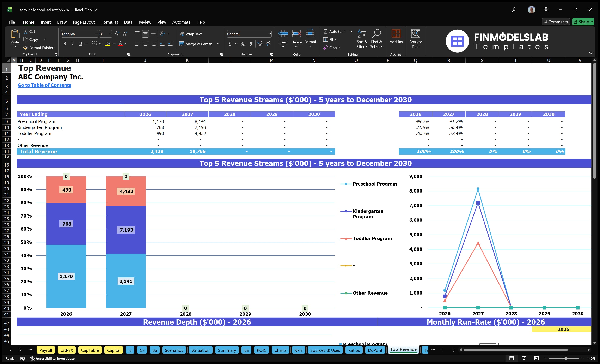Open Find & Select
This screenshot has width=600, height=364.
[376, 39]
